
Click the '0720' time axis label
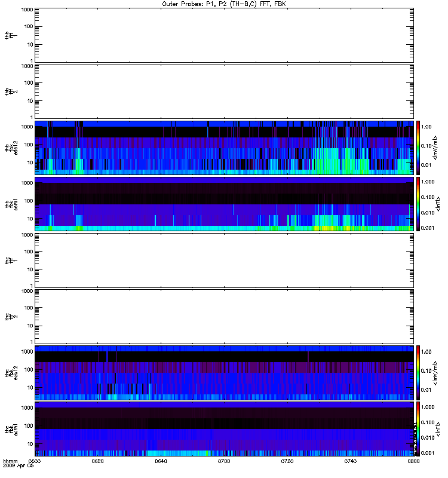tap(287, 461)
